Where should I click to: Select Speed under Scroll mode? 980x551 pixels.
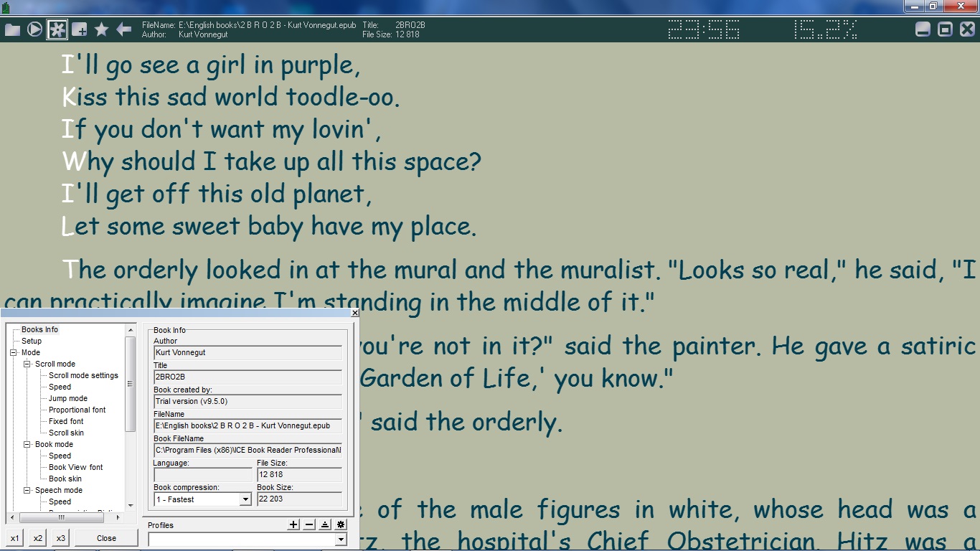point(60,387)
